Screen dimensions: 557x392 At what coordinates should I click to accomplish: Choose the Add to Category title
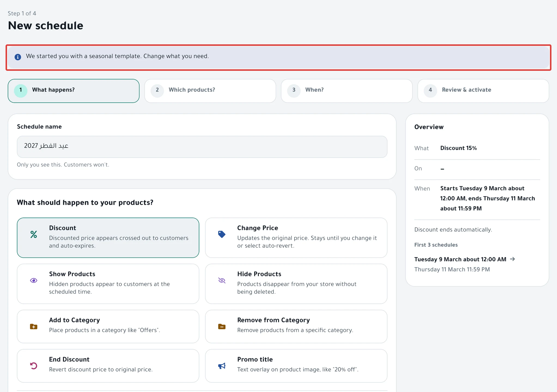74,320
